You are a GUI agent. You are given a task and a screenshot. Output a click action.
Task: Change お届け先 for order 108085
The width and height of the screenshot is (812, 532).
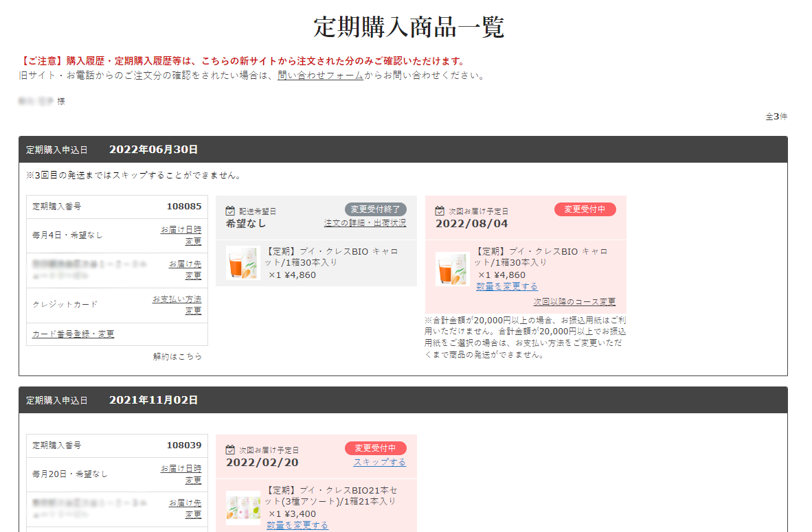(x=185, y=270)
